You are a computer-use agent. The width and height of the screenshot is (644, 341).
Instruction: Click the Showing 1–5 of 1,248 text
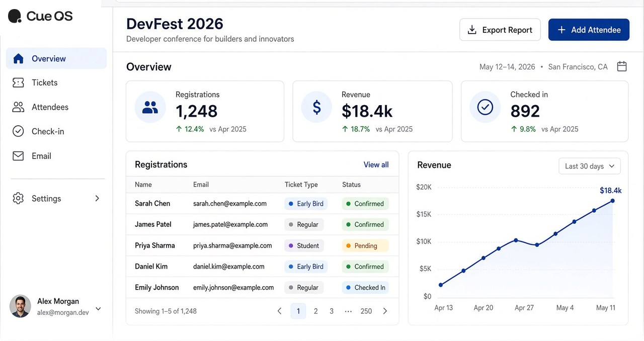(166, 311)
